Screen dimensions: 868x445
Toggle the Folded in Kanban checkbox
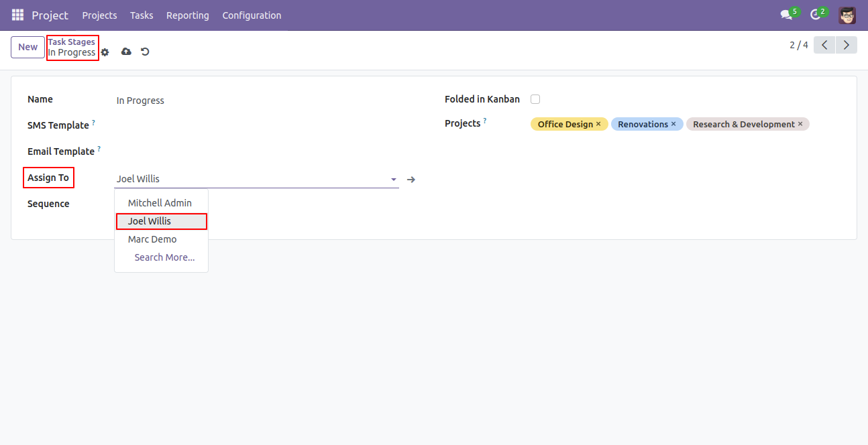535,99
